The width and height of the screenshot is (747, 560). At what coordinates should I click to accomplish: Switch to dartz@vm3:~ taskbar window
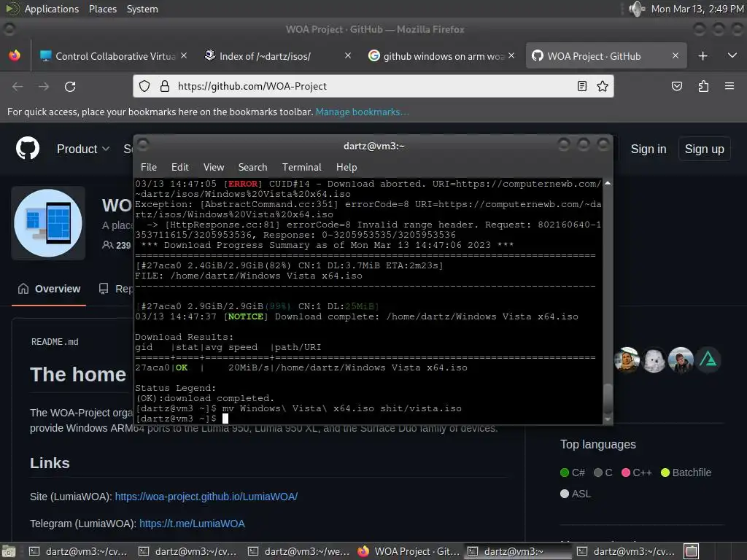pos(519,551)
